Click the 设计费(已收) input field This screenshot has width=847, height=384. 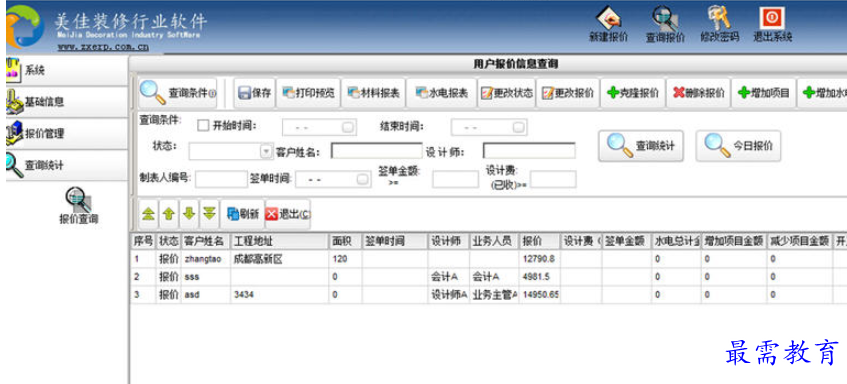pyautogui.click(x=553, y=179)
